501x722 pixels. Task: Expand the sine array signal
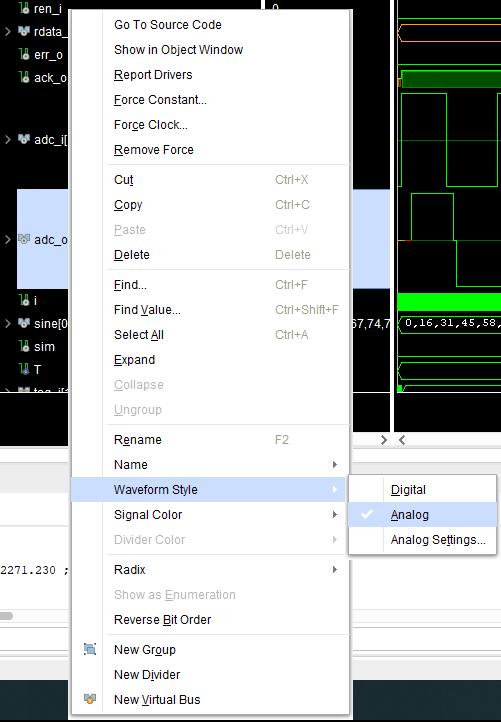coord(8,324)
